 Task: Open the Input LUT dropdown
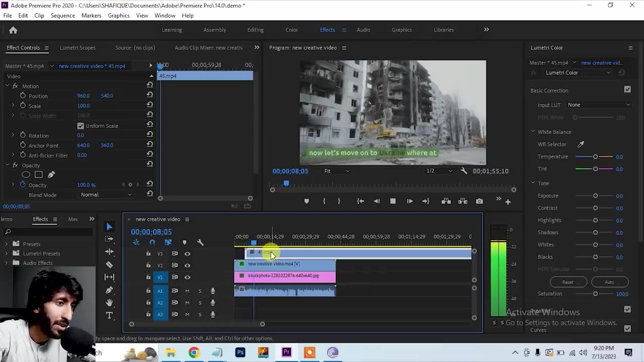pyautogui.click(x=598, y=105)
